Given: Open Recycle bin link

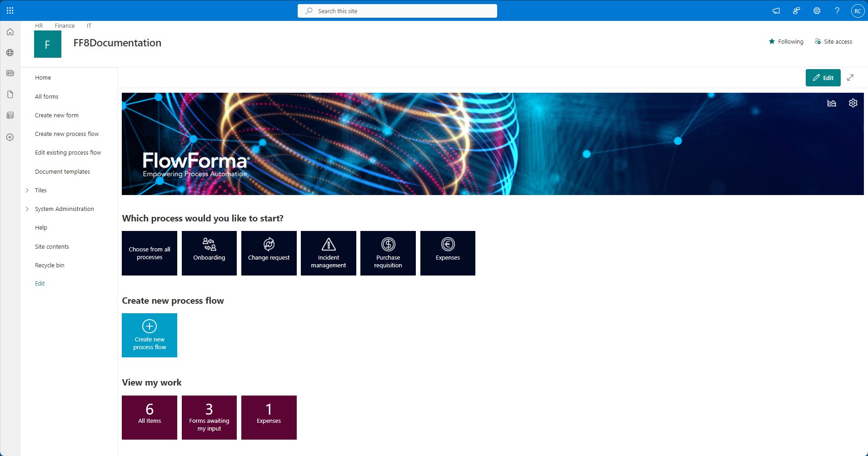Looking at the screenshot, I should [50, 266].
